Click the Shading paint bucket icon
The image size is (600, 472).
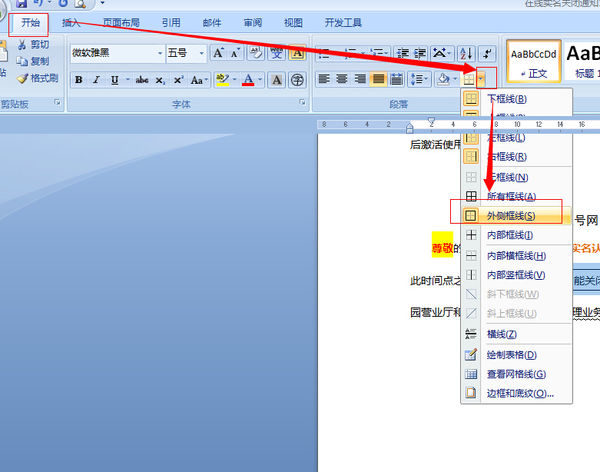[x=443, y=79]
